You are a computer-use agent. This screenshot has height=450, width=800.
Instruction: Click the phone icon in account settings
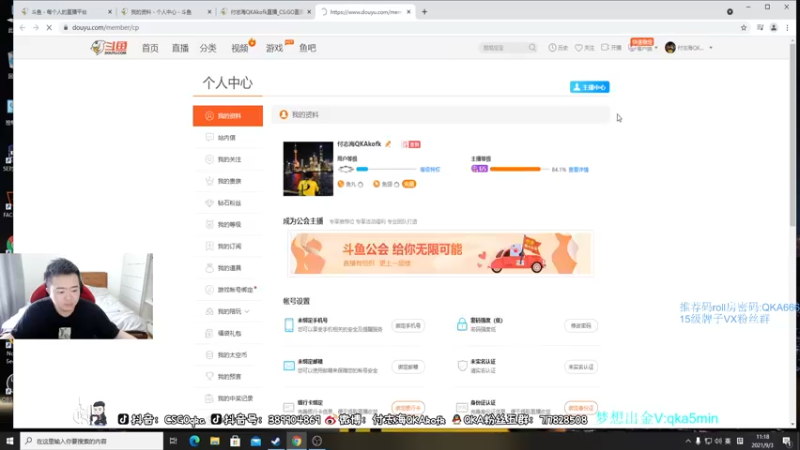click(289, 325)
